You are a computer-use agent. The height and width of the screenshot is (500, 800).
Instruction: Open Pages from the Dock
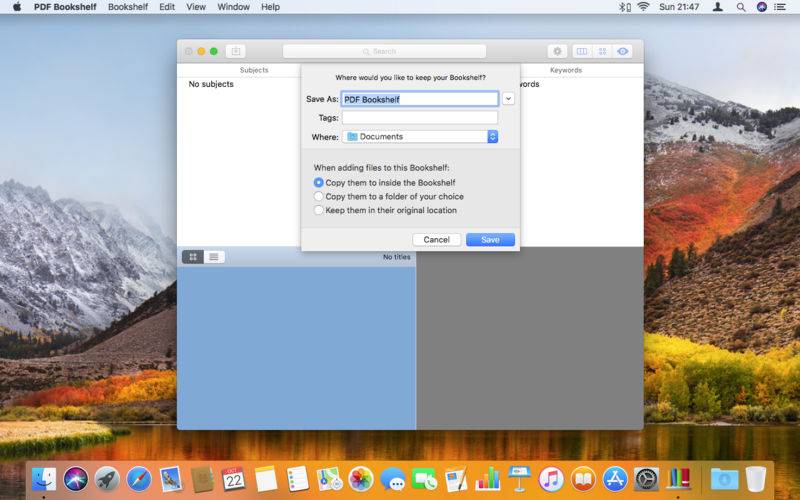[x=456, y=479]
